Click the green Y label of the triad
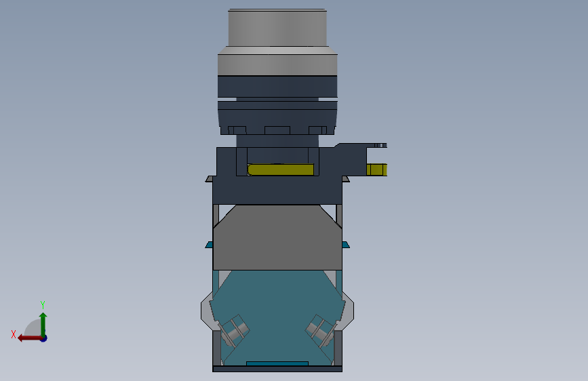Image resolution: width=588 pixels, height=381 pixels. click(x=43, y=304)
